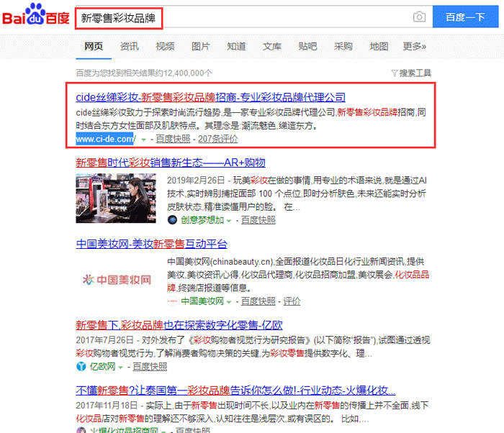Open 搜索工具 search tools
This screenshot has width=504, height=433.
coord(415,73)
